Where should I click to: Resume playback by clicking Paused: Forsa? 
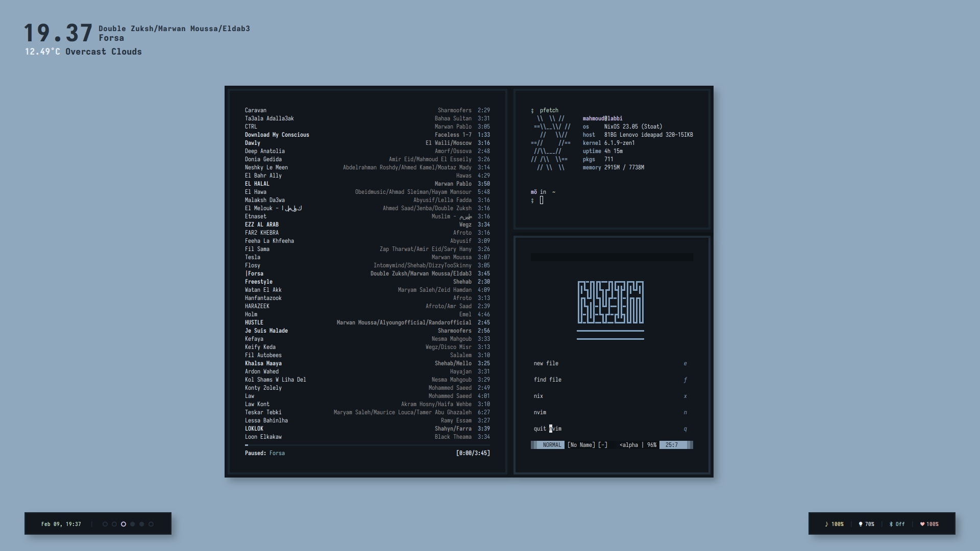click(264, 453)
